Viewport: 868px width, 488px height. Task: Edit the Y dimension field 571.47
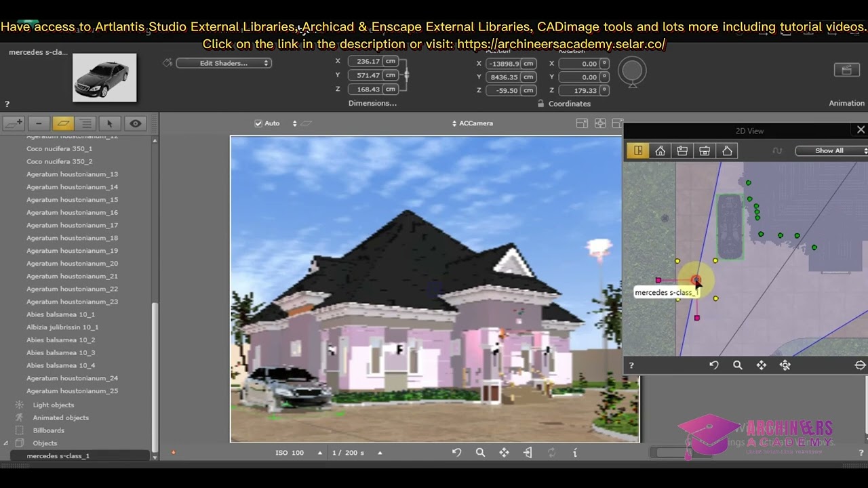coord(372,75)
